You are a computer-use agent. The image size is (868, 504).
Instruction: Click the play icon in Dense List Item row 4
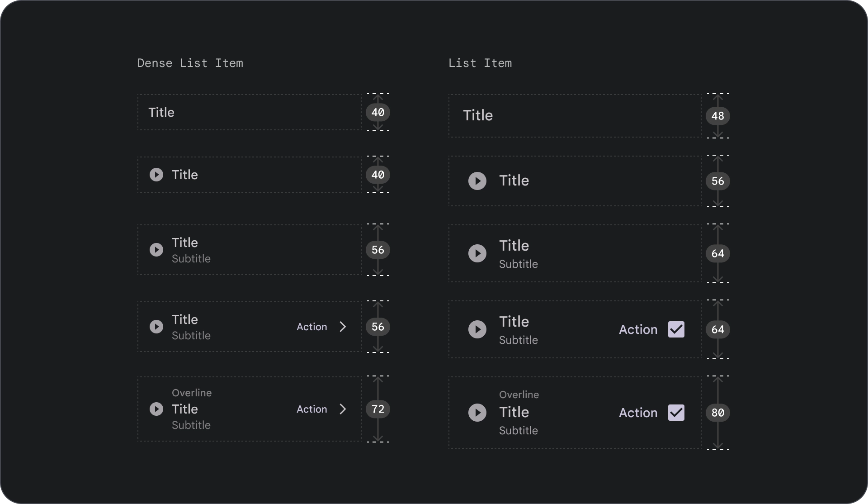tap(156, 326)
